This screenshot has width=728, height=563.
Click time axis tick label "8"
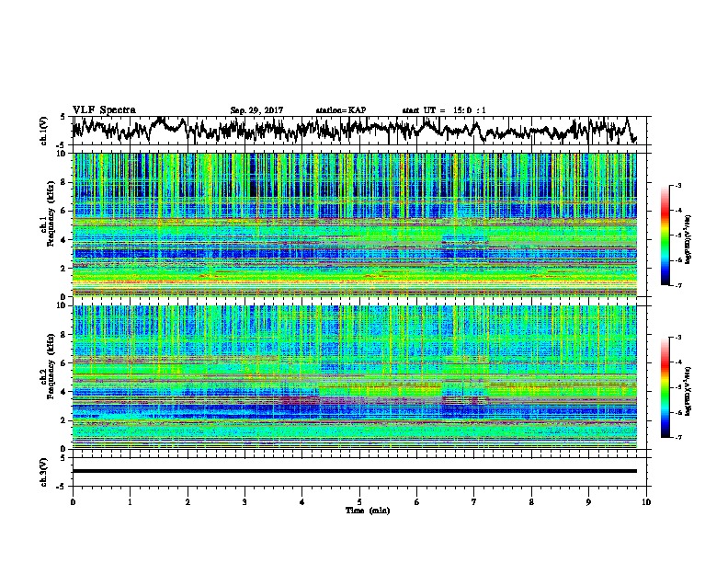531,502
